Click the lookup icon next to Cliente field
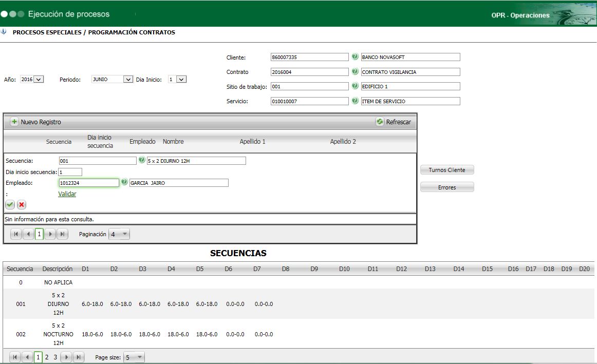597x364 pixels. click(x=355, y=56)
